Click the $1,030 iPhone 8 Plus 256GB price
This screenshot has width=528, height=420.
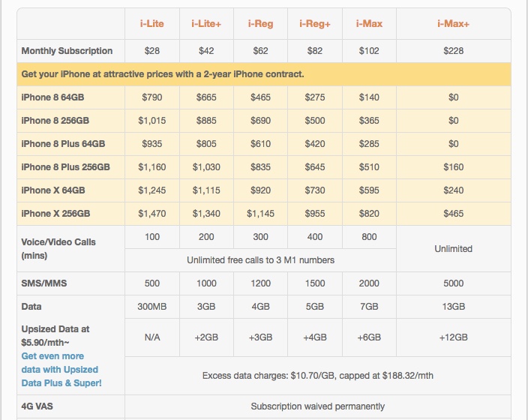[x=206, y=167]
